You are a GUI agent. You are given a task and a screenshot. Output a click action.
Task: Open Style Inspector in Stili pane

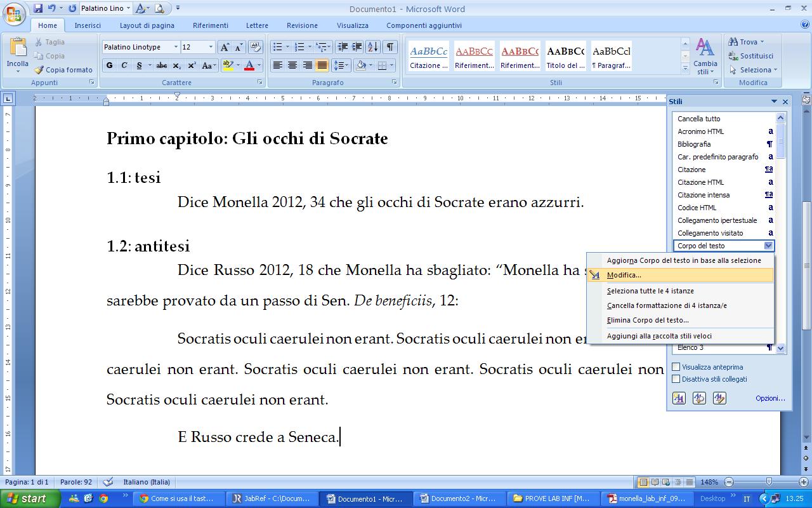pos(699,398)
